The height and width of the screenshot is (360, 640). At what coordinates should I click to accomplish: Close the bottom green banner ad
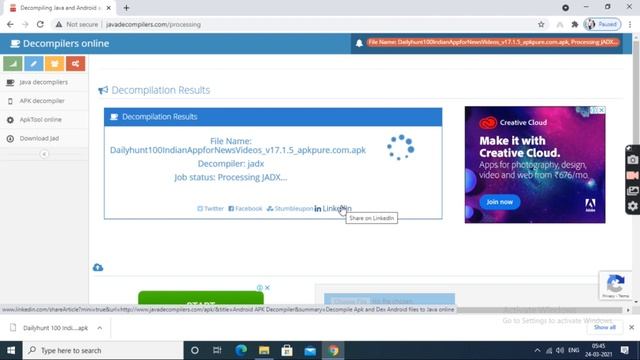(x=267, y=288)
